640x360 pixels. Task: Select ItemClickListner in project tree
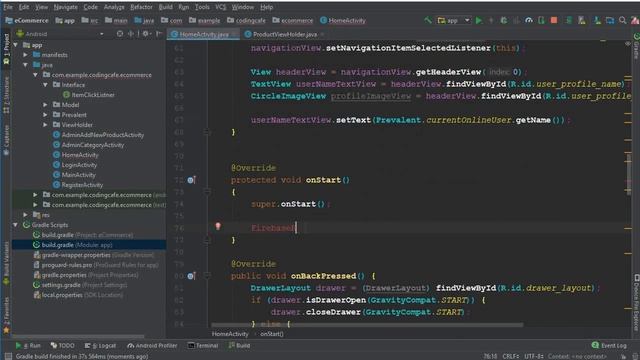[89, 95]
